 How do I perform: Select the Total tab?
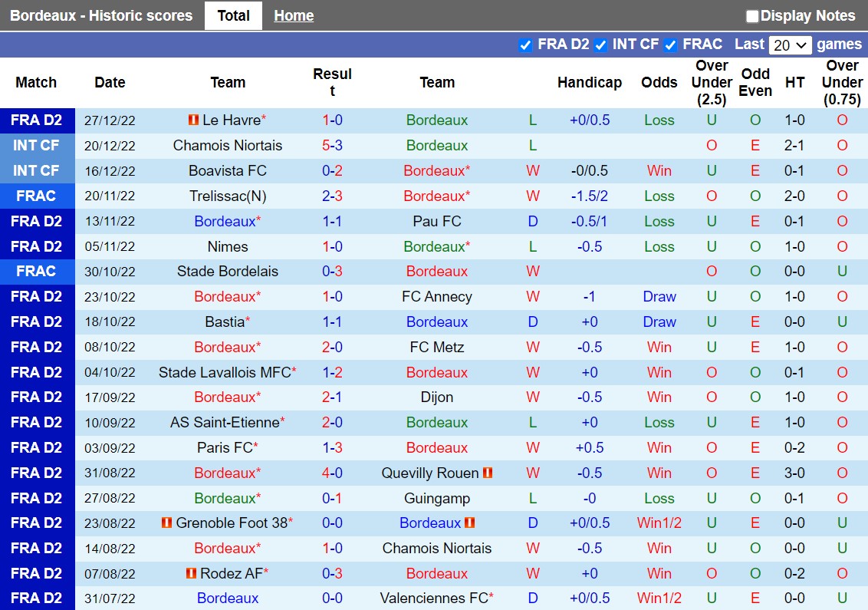point(233,15)
